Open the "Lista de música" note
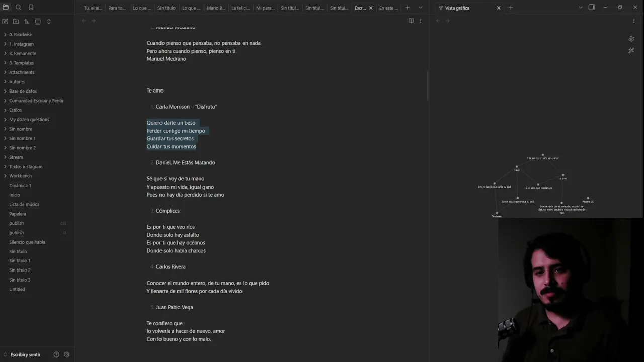Viewport: 644px width, 362px height. [x=24, y=205]
